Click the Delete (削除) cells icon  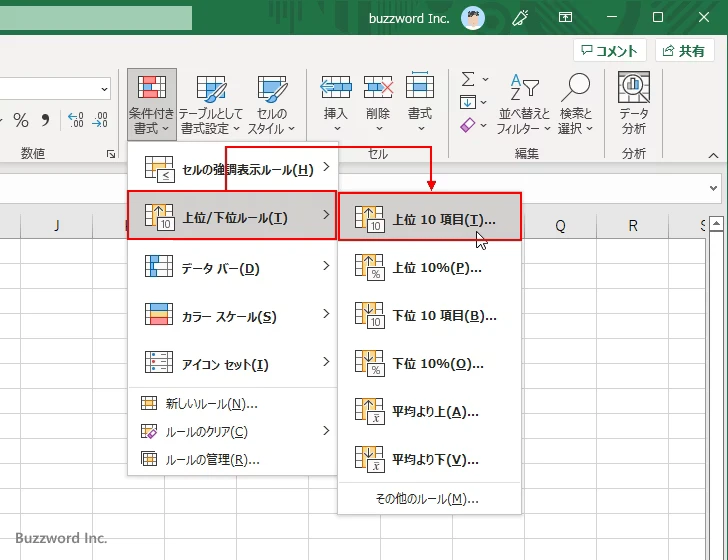coord(378,87)
